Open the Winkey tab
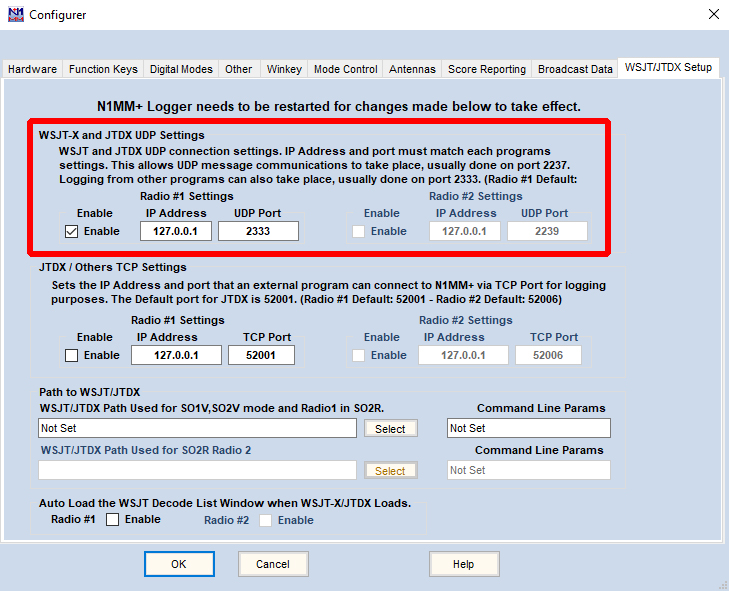This screenshot has width=729, height=591. (284, 69)
